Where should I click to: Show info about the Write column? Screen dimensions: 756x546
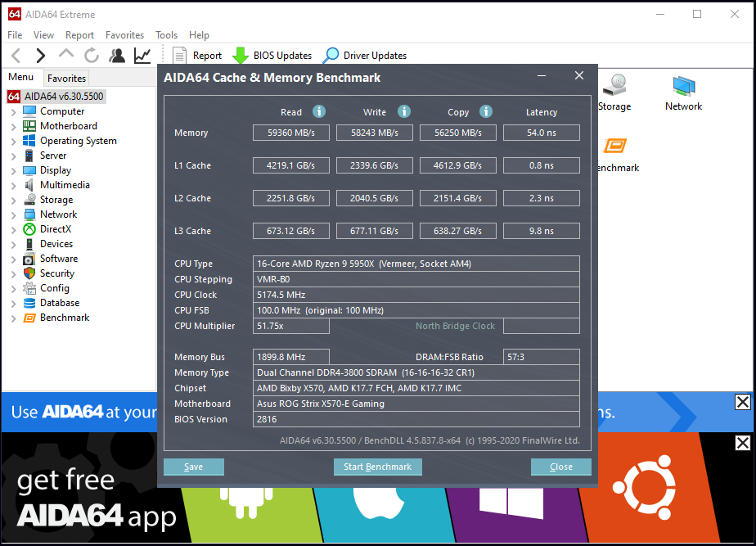pos(404,111)
